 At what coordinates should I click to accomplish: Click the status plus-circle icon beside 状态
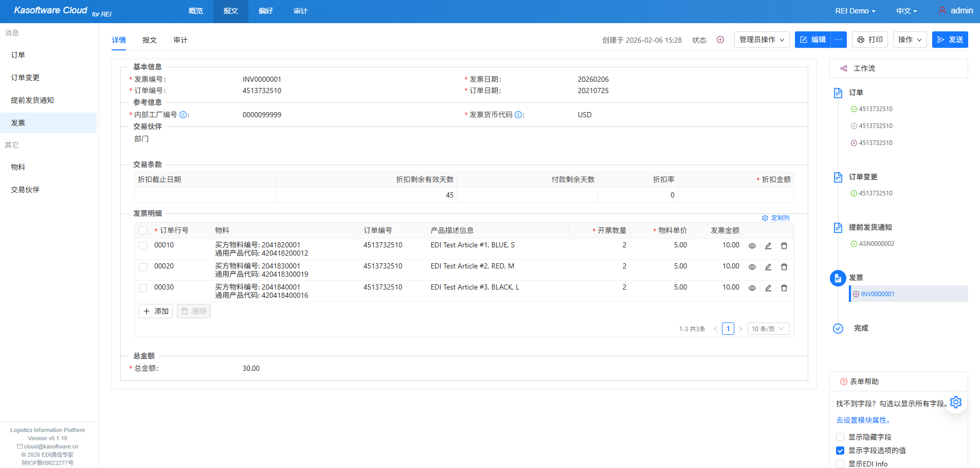[720, 40]
